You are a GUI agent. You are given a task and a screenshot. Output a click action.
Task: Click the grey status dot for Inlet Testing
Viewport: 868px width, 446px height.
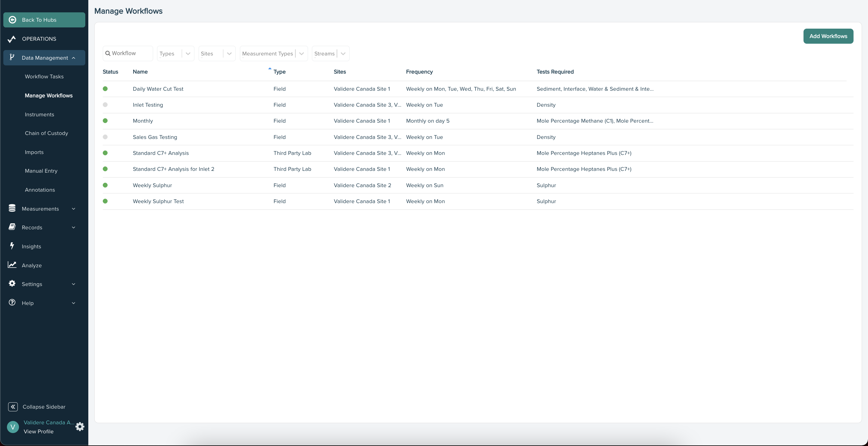coord(105,105)
